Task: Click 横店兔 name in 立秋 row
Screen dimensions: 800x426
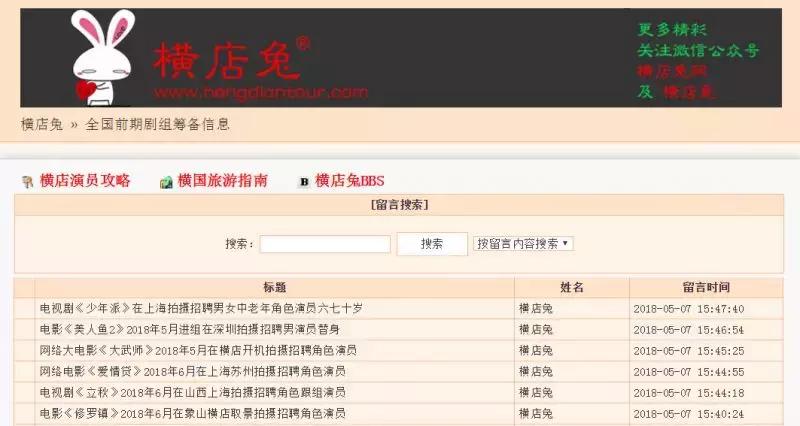Action: point(536,392)
